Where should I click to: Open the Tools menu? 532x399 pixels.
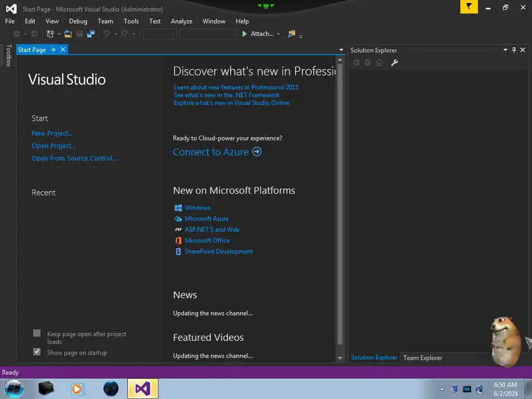click(x=131, y=21)
